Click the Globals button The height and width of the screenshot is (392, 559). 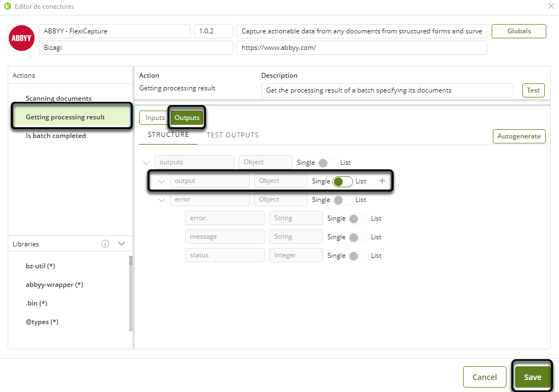[x=518, y=31]
